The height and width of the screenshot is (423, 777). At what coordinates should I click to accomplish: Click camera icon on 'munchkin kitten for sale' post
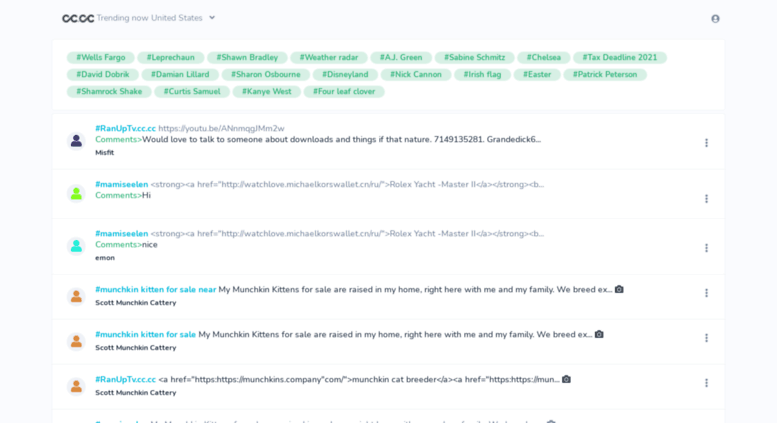pyautogui.click(x=599, y=334)
